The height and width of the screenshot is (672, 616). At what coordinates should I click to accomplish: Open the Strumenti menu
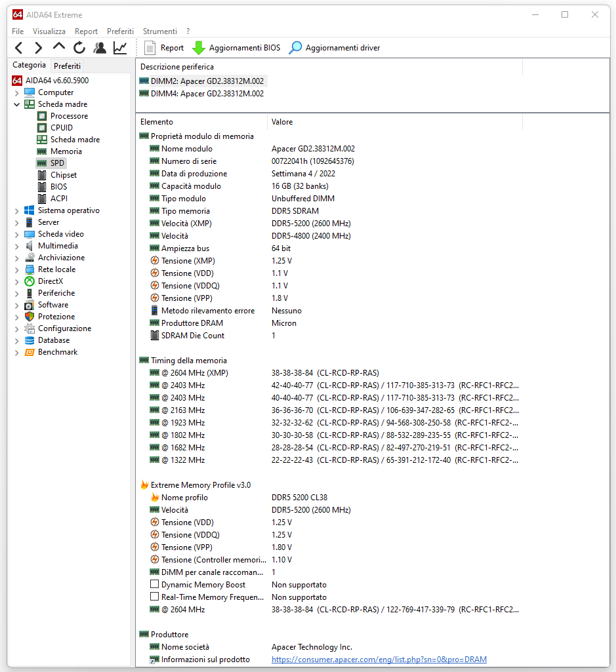pos(159,31)
